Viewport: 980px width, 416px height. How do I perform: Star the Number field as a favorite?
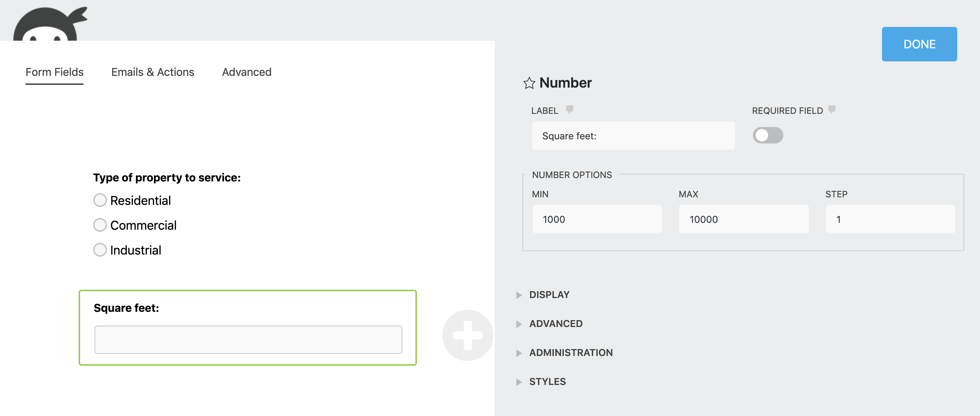[x=530, y=83]
